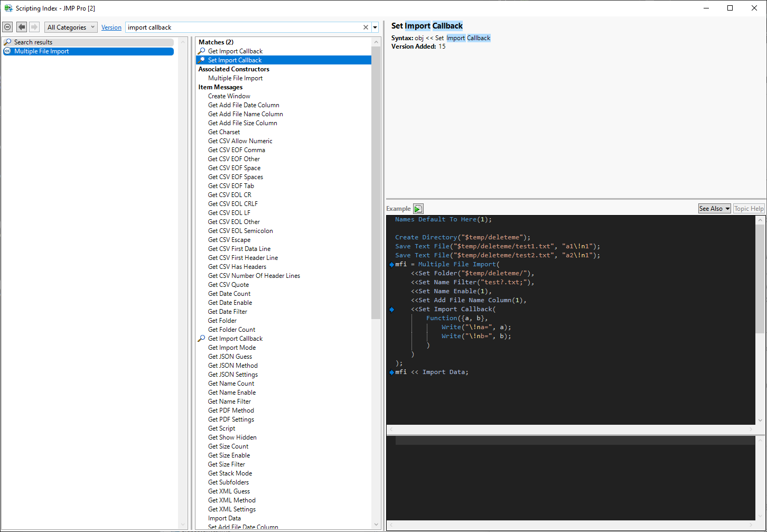Click the back navigation arrow
767x532 pixels.
pyautogui.click(x=22, y=27)
